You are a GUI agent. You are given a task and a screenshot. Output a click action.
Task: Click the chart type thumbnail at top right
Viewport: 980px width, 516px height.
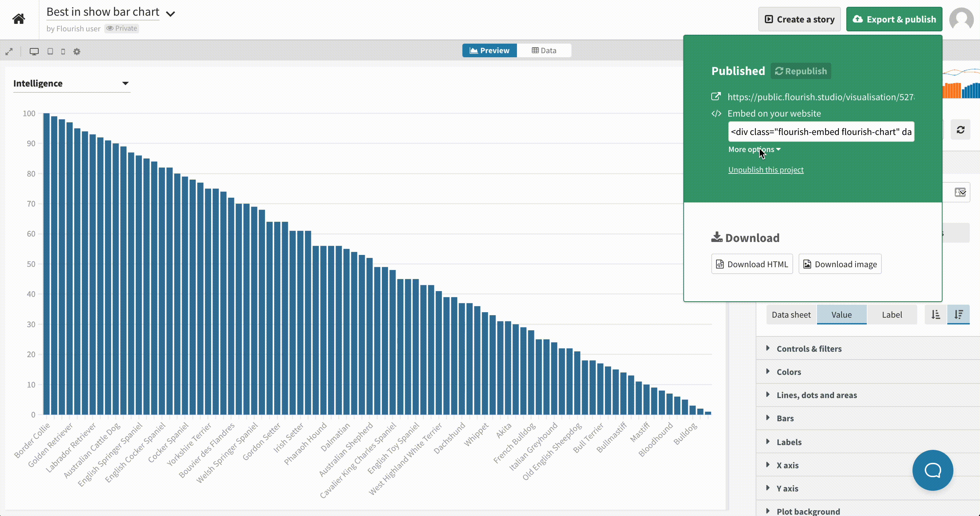point(961,83)
